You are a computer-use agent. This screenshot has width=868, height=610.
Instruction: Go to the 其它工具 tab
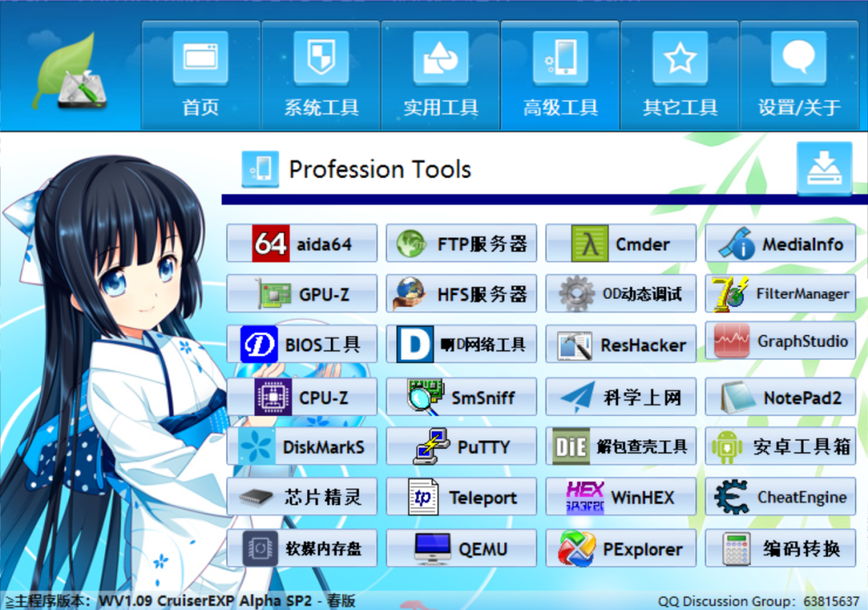(x=680, y=76)
